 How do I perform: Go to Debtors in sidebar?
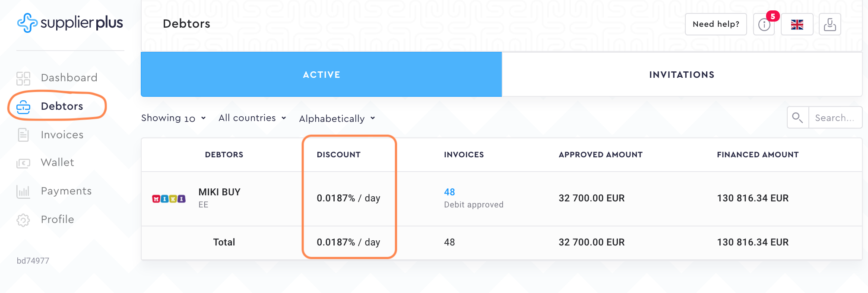61,106
